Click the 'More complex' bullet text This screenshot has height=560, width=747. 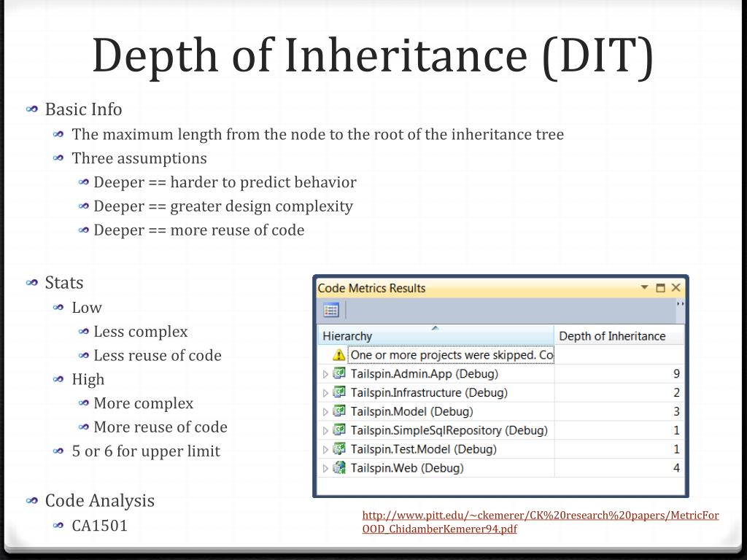point(144,403)
